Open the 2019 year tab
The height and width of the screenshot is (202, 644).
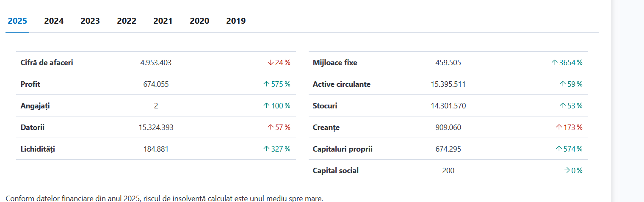[x=236, y=21]
